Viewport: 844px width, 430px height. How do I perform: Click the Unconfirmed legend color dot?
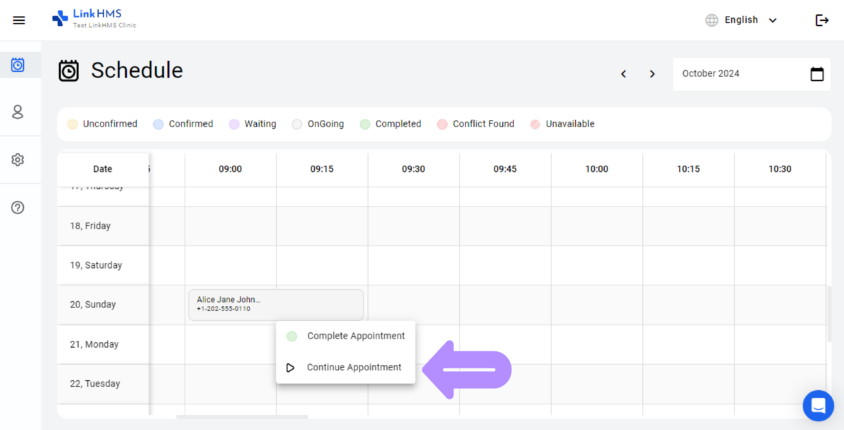pos(72,124)
